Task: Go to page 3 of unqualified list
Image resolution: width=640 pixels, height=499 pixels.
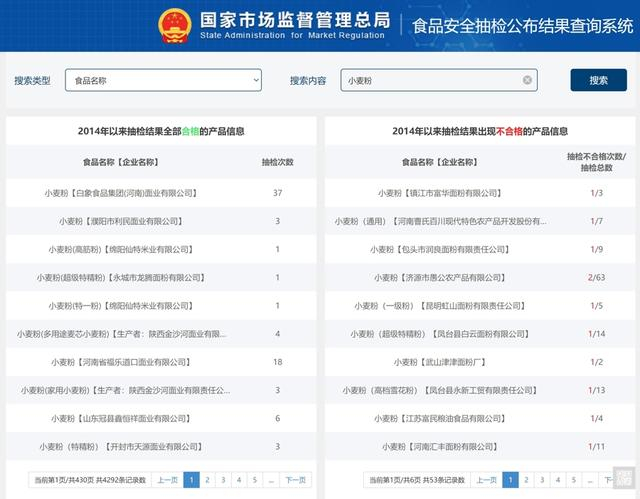Action: point(542,480)
